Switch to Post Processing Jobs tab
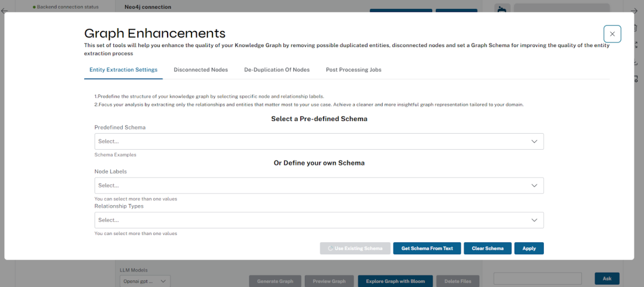 pyautogui.click(x=354, y=70)
